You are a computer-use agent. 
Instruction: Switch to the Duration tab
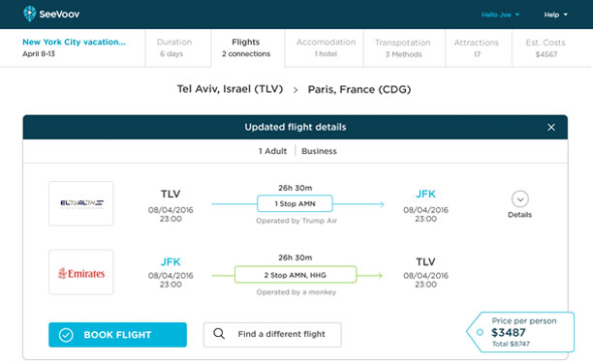point(174,48)
